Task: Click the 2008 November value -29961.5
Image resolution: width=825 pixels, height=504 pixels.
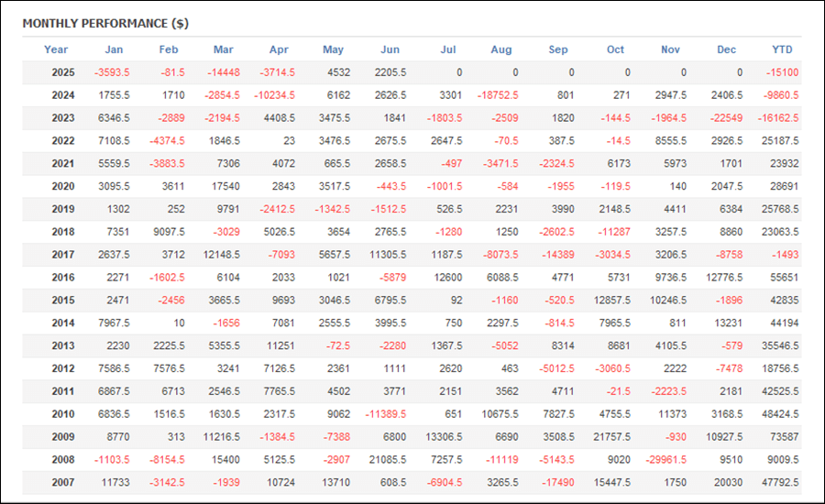Action: [x=666, y=460]
